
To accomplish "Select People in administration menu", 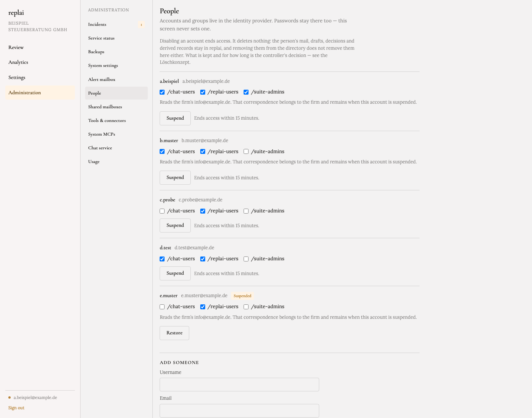I will point(116,93).
